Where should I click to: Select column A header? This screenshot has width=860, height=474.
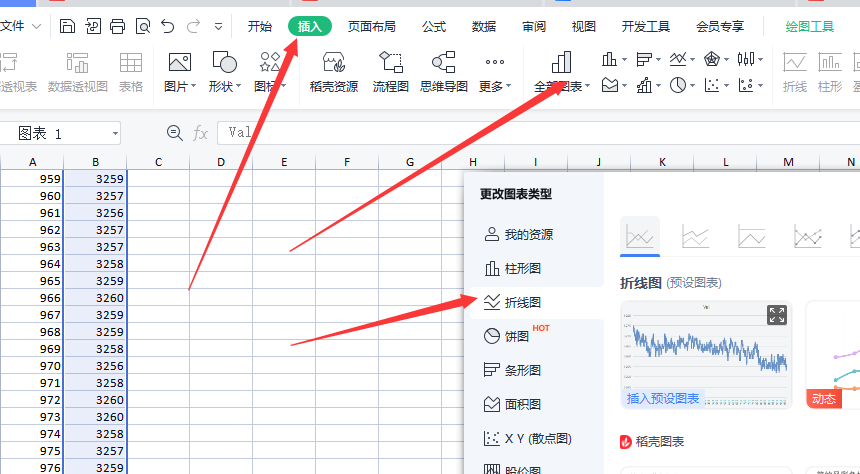32,162
